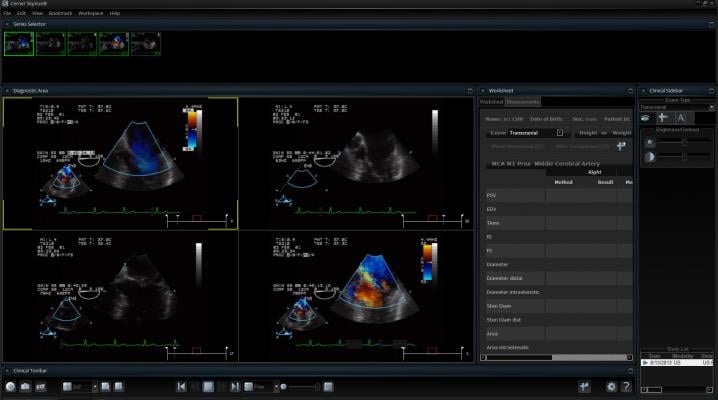Open the Workspace menu
The height and width of the screenshot is (400, 718).
pyautogui.click(x=90, y=13)
